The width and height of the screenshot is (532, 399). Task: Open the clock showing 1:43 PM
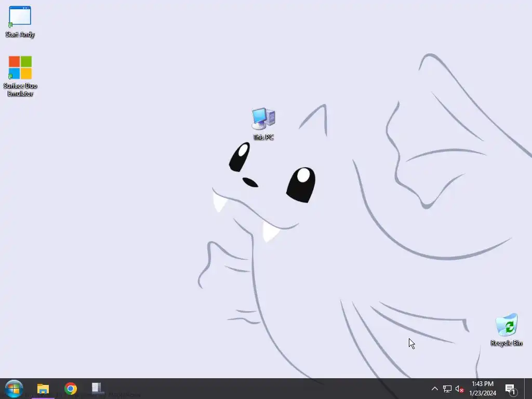pyautogui.click(x=483, y=389)
